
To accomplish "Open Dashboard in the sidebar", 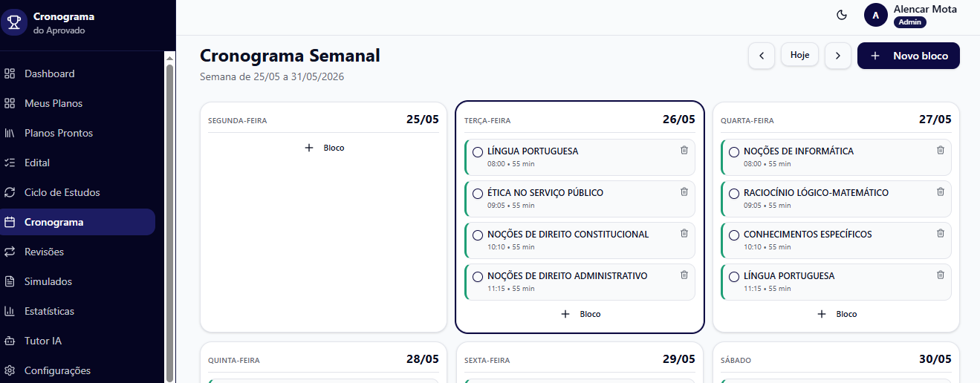I will point(77,73).
